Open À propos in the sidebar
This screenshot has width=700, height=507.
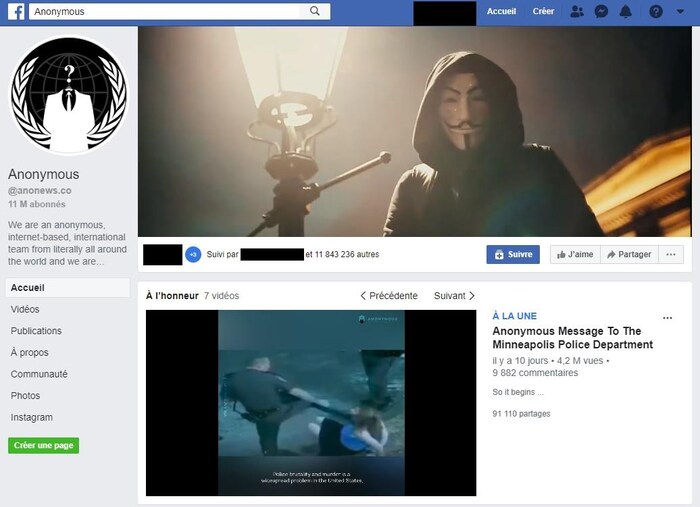29,352
